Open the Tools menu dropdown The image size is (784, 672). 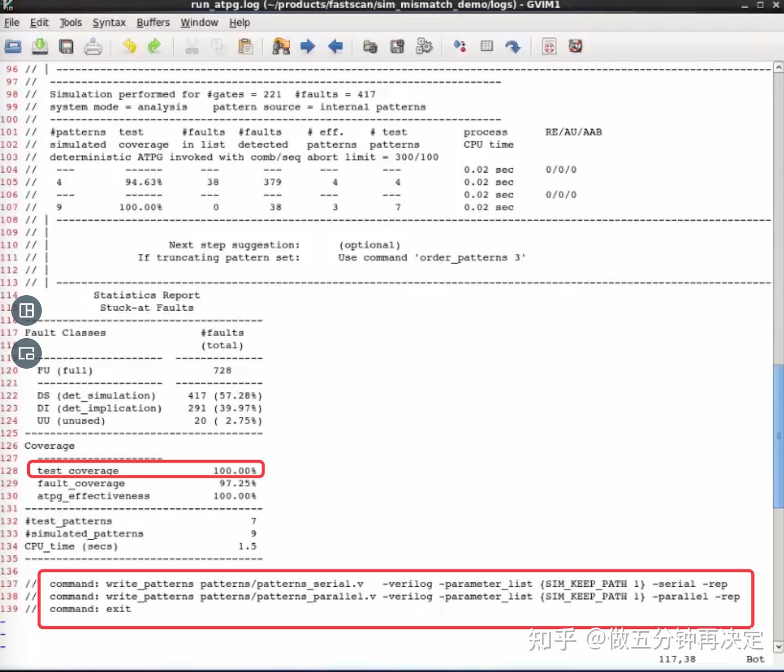point(70,22)
